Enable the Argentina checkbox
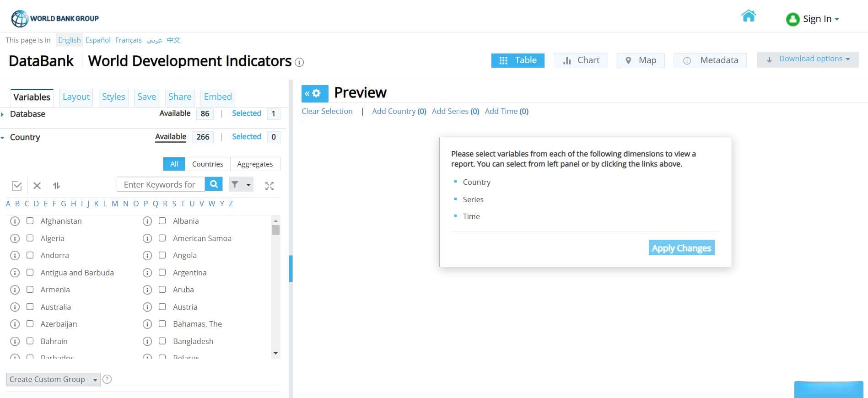The image size is (868, 398). pyautogui.click(x=162, y=272)
